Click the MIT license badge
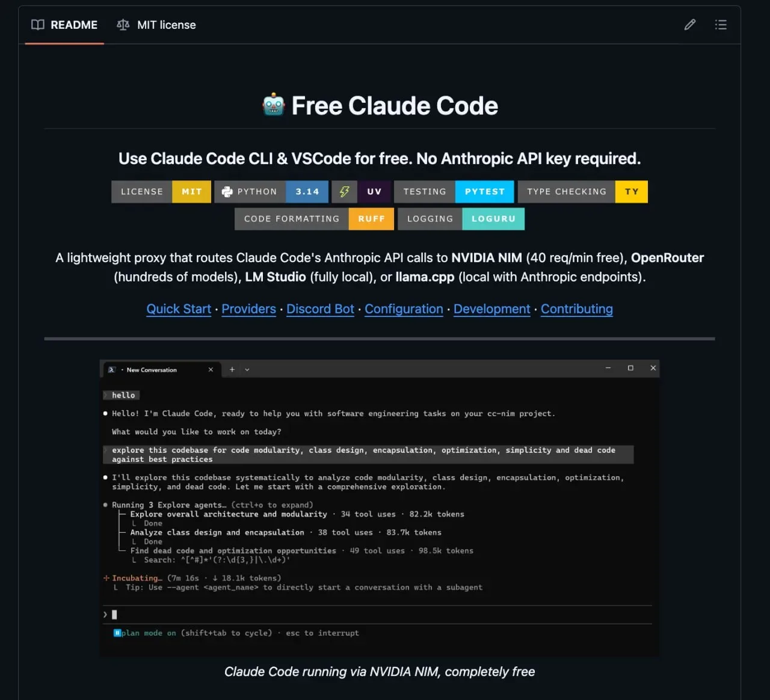Image resolution: width=770 pixels, height=700 pixels. coord(161,192)
